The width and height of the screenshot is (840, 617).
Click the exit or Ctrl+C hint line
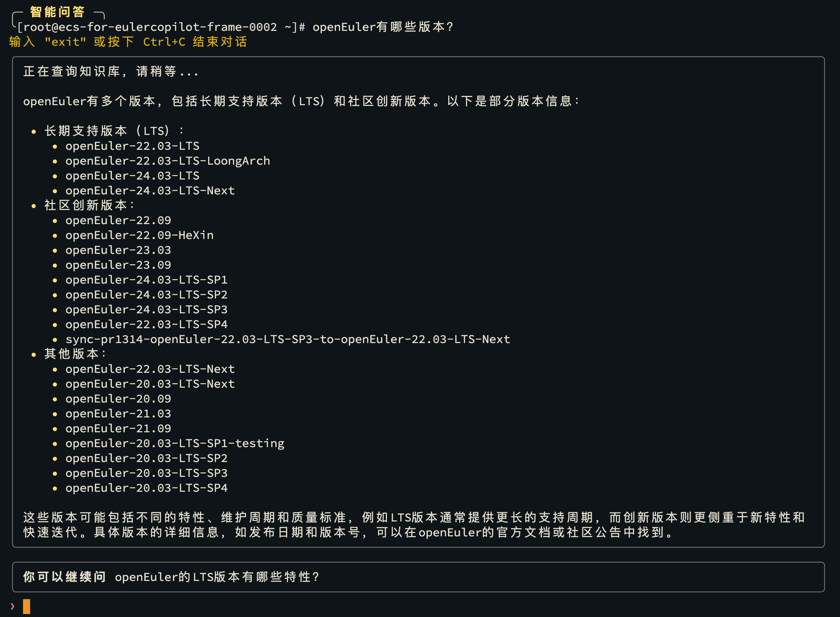click(128, 42)
